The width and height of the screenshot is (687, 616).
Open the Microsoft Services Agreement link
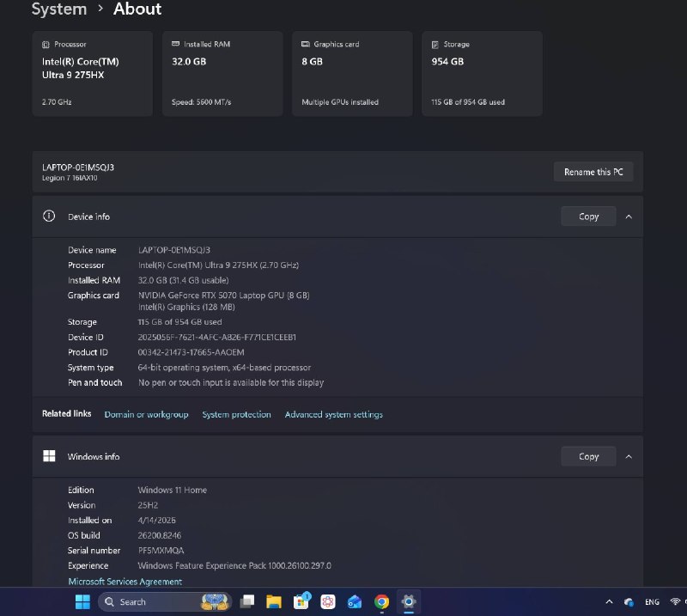click(125, 582)
